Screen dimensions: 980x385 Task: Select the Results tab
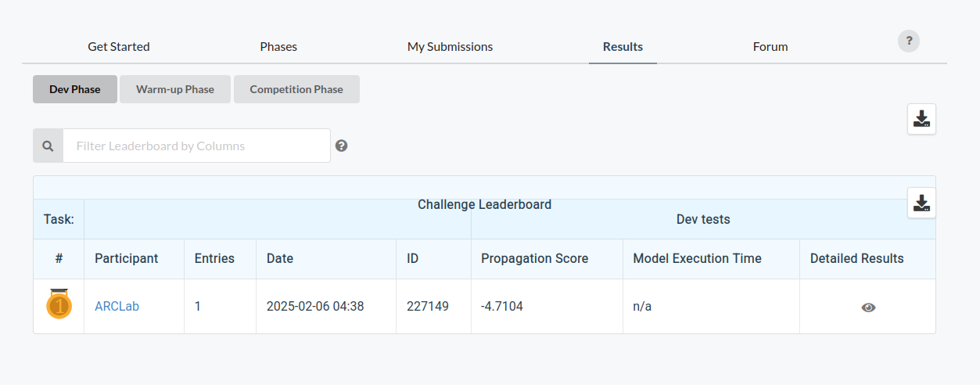(623, 46)
